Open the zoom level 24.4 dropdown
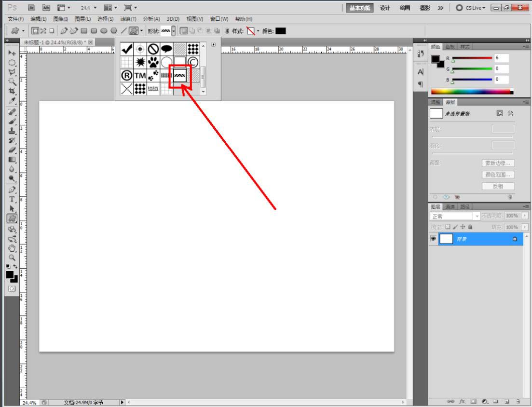 [95, 7]
